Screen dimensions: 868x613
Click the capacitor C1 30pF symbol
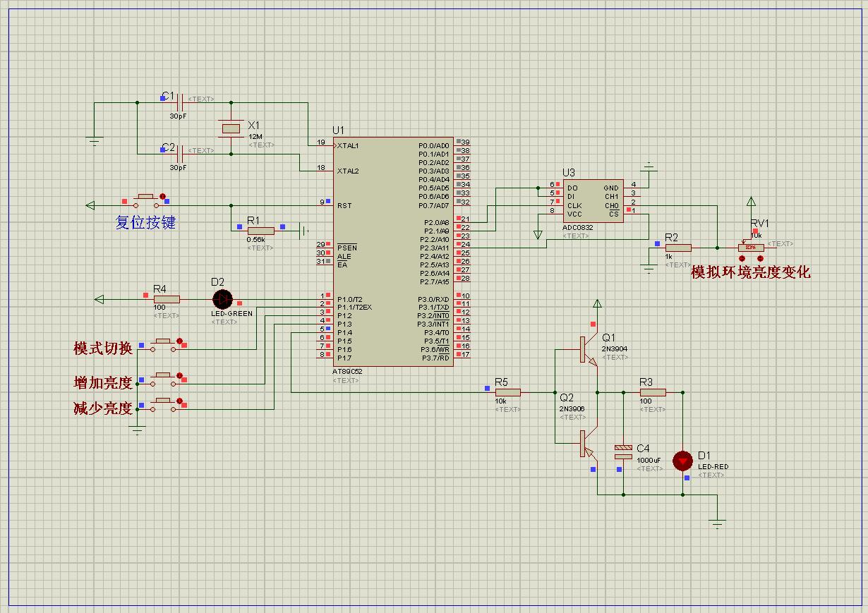(180, 102)
